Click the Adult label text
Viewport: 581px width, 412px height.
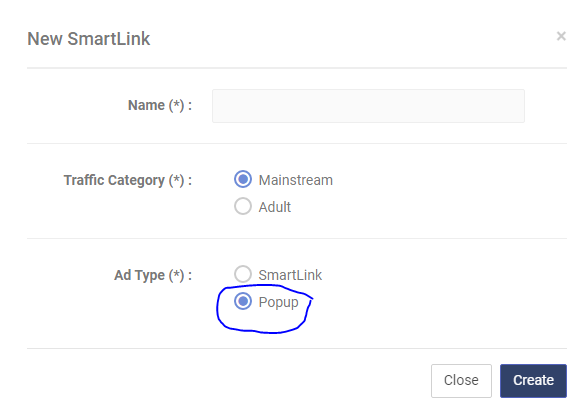pyautogui.click(x=275, y=207)
